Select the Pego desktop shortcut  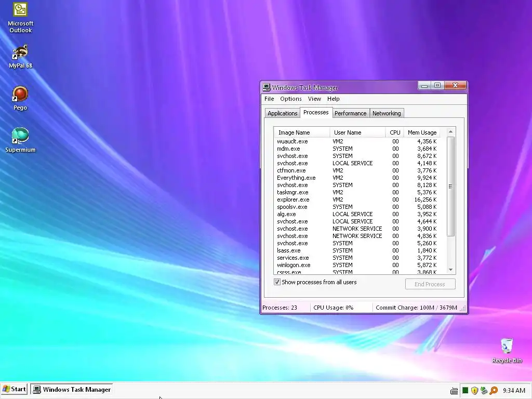click(20, 98)
